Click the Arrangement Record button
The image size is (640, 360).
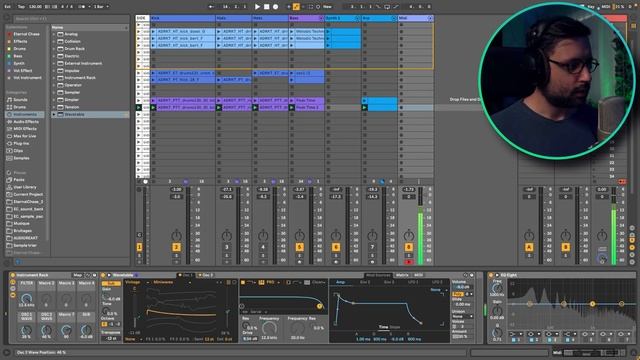coord(276,7)
